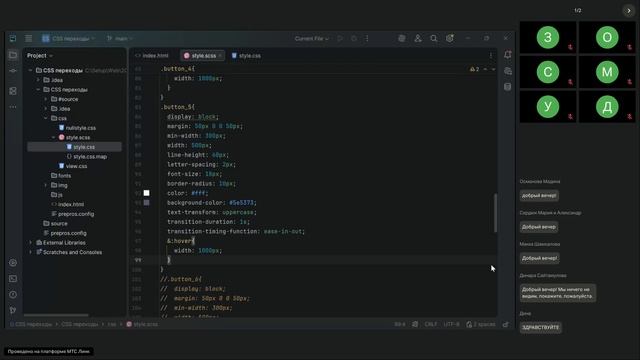Open the Notifications bell
The image size is (640, 360).
[x=507, y=54]
